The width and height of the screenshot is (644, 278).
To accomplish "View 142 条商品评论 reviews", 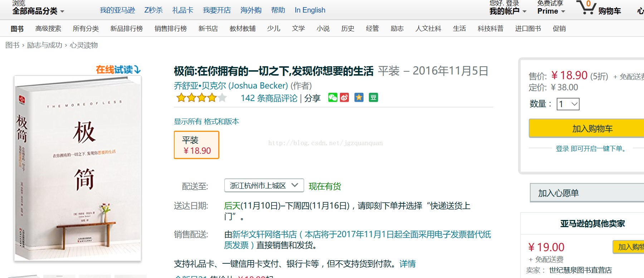I will tap(269, 98).
